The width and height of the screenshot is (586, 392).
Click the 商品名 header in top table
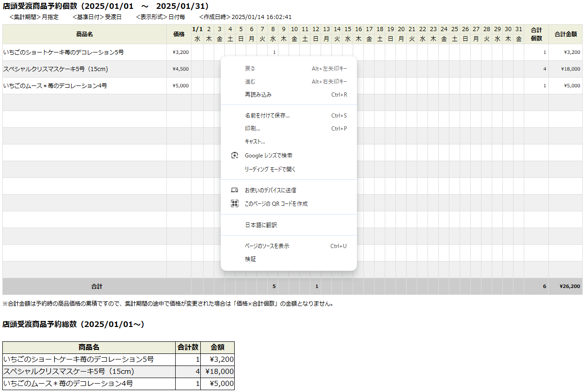85,34
